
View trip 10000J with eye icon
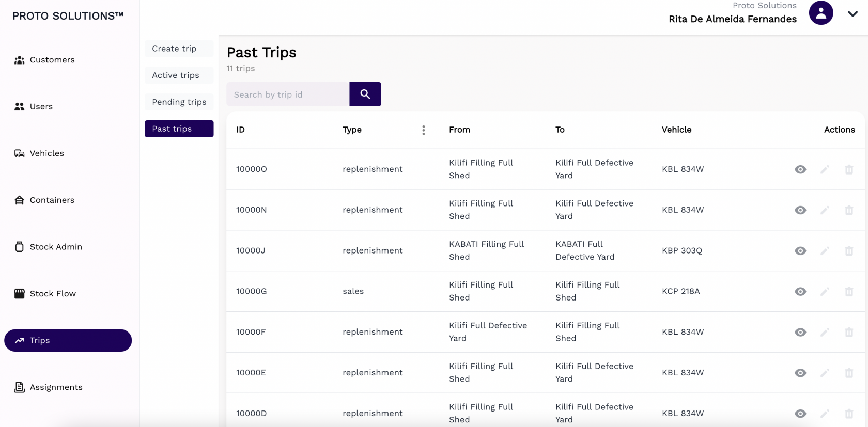tap(800, 251)
